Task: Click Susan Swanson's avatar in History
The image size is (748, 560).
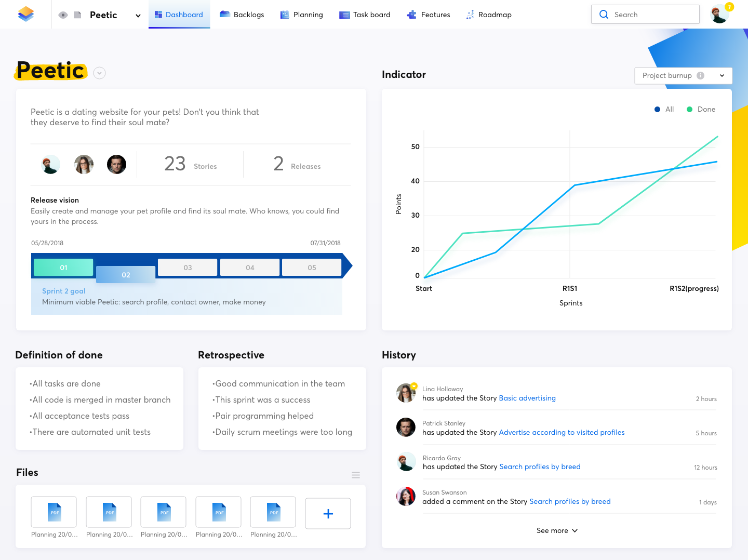Action: (x=406, y=497)
